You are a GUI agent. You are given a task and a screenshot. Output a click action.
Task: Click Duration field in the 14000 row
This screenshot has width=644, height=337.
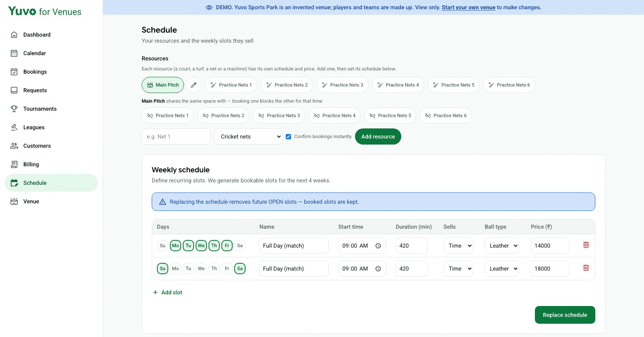pyautogui.click(x=411, y=246)
